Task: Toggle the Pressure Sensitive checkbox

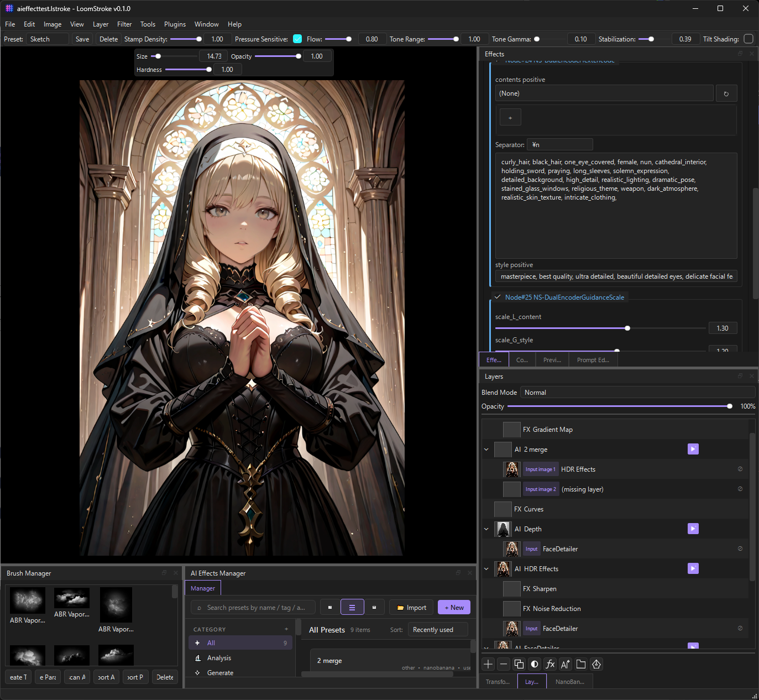Action: [x=297, y=39]
